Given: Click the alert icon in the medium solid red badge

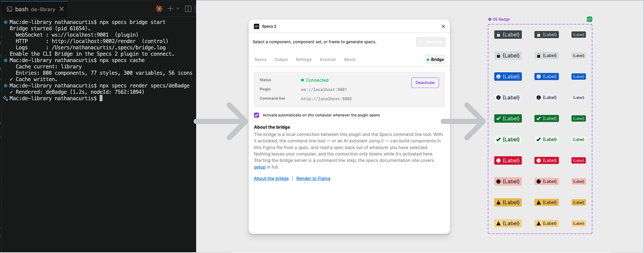Looking at the screenshot, I should [538, 160].
